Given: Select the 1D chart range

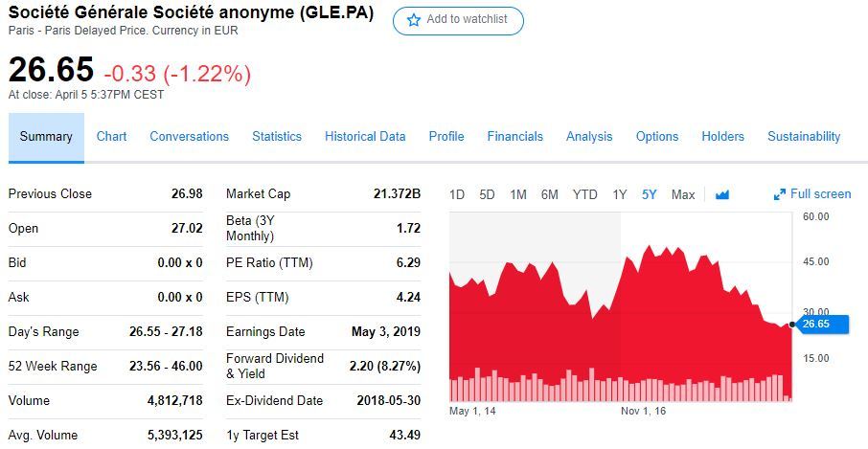Looking at the screenshot, I should 457,194.
